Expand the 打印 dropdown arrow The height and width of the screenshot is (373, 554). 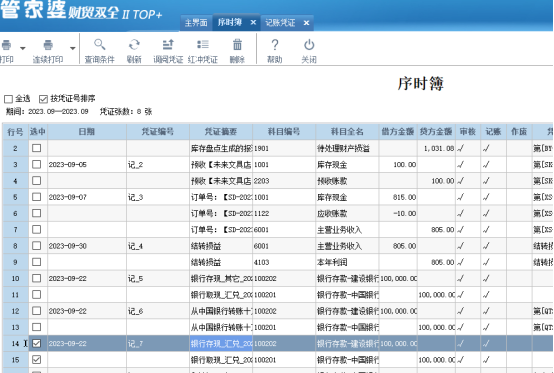[23, 48]
